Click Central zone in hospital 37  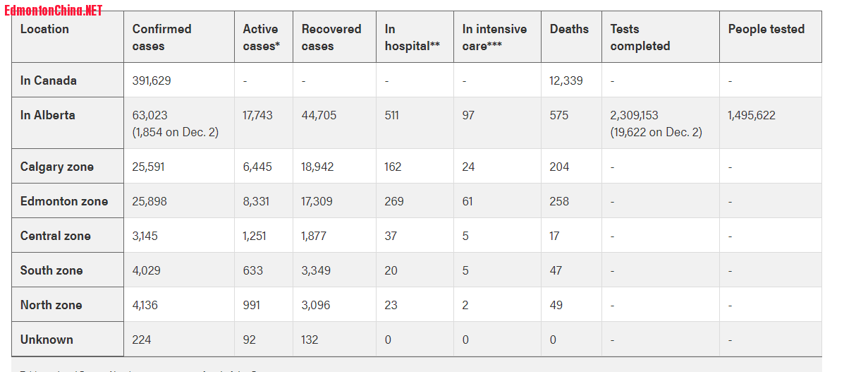(x=391, y=236)
